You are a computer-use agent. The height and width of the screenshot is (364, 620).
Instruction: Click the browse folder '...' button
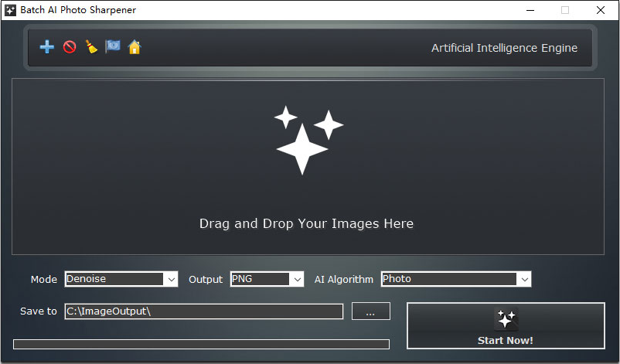[371, 311]
